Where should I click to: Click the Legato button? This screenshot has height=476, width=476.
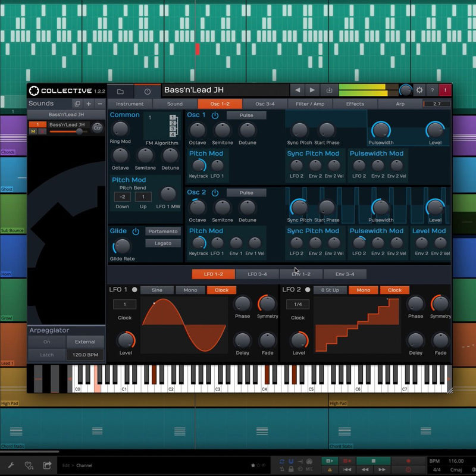[x=162, y=243]
